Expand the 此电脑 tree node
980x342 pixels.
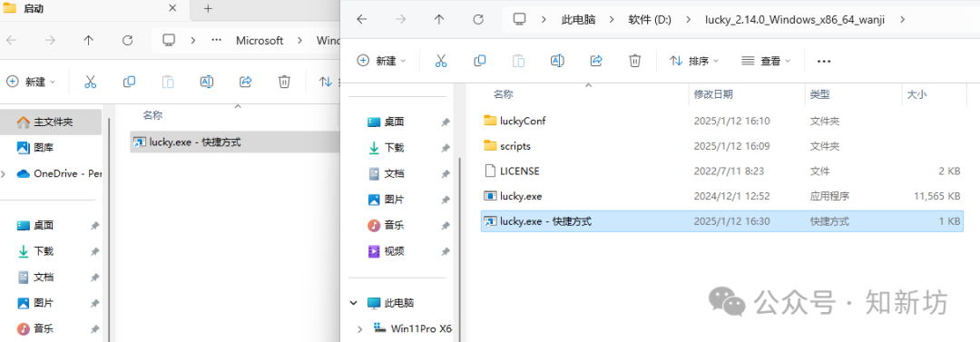point(355,303)
